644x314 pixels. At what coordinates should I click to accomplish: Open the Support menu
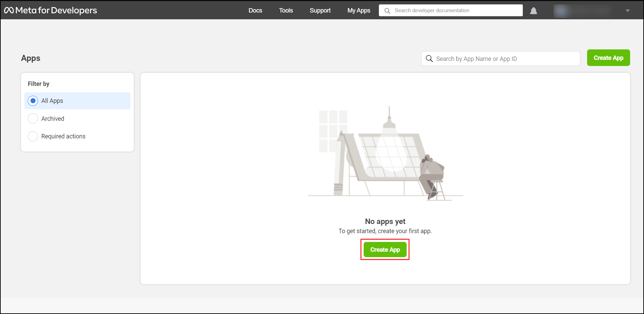(x=320, y=10)
